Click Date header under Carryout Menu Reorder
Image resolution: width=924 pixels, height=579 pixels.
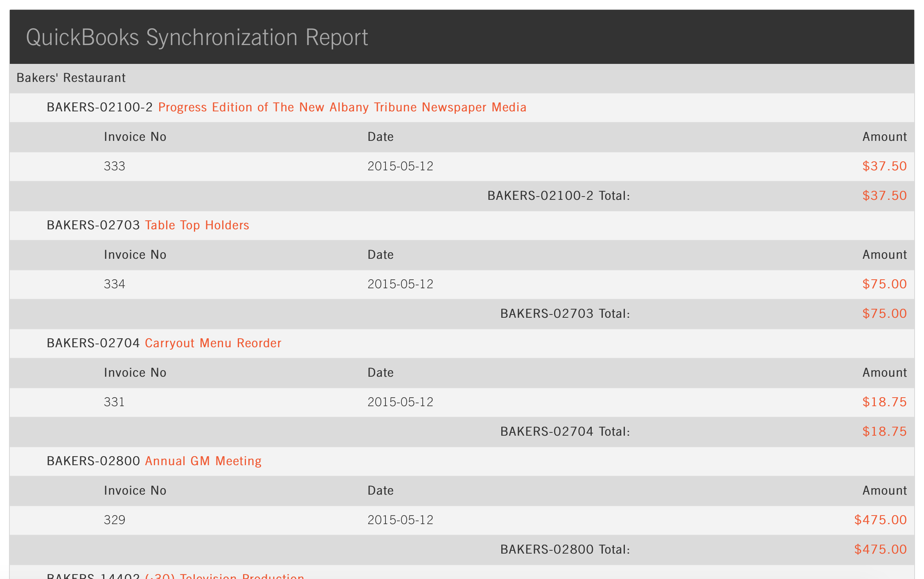tap(381, 373)
